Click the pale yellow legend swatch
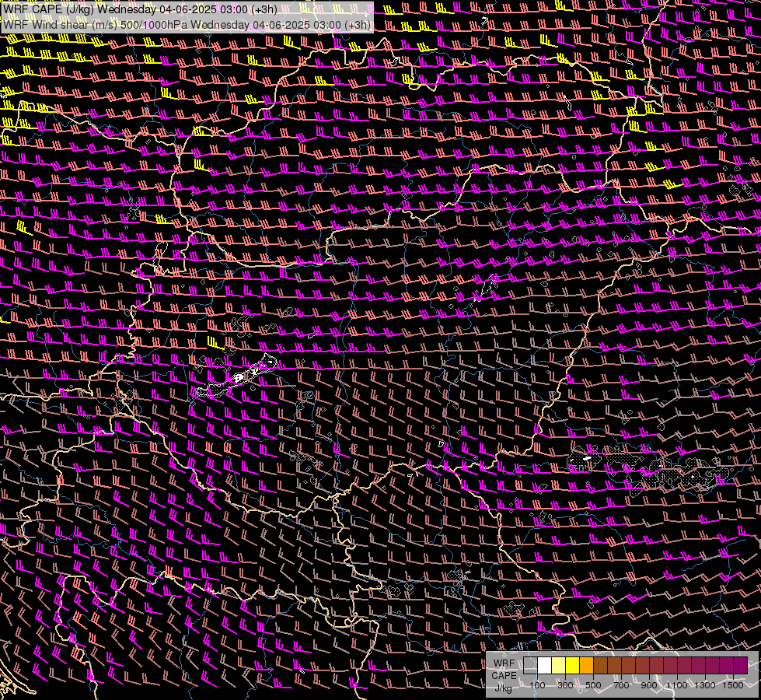Screen dimensions: 761x700 point(559,666)
